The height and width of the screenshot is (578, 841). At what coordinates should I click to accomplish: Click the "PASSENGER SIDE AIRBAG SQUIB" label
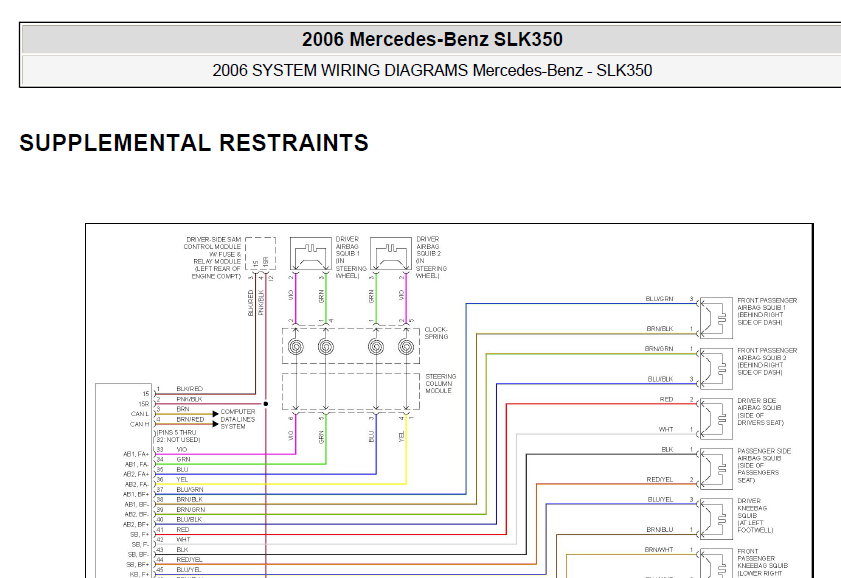pos(764,465)
